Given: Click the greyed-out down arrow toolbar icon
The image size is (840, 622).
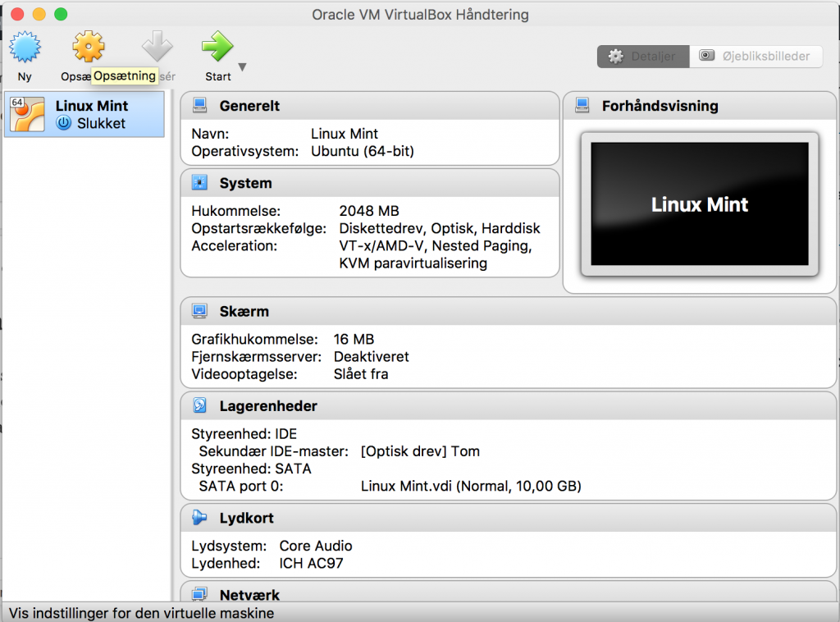Looking at the screenshot, I should click(157, 46).
